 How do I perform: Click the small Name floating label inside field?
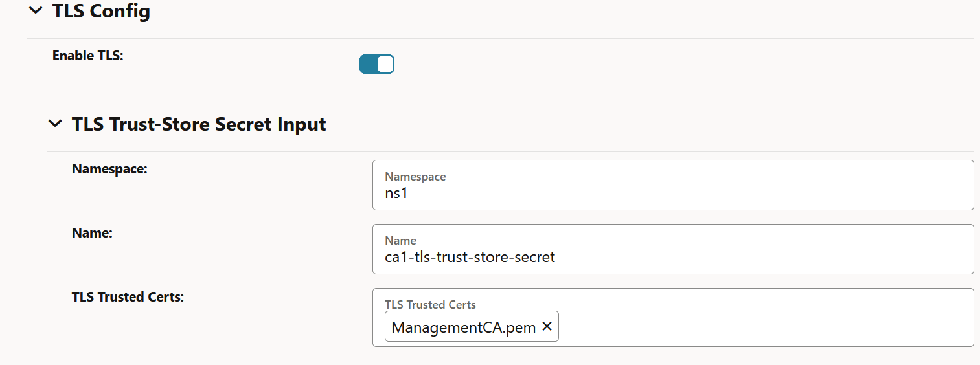(x=400, y=241)
